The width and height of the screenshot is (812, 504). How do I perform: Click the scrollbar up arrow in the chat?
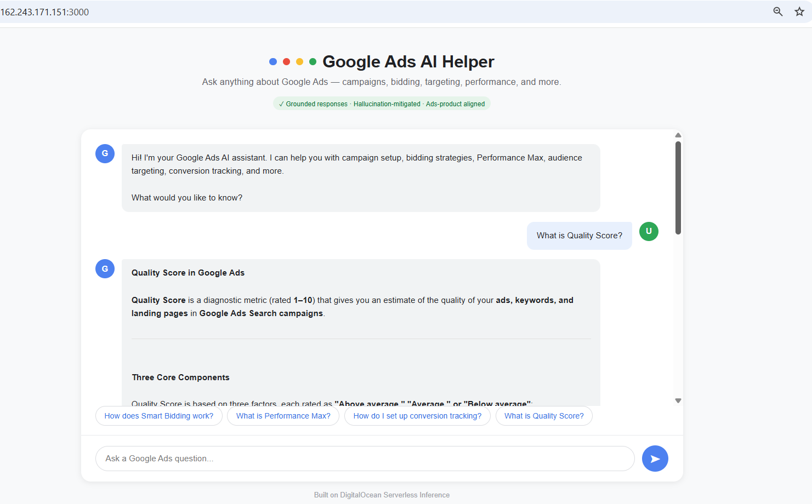678,135
